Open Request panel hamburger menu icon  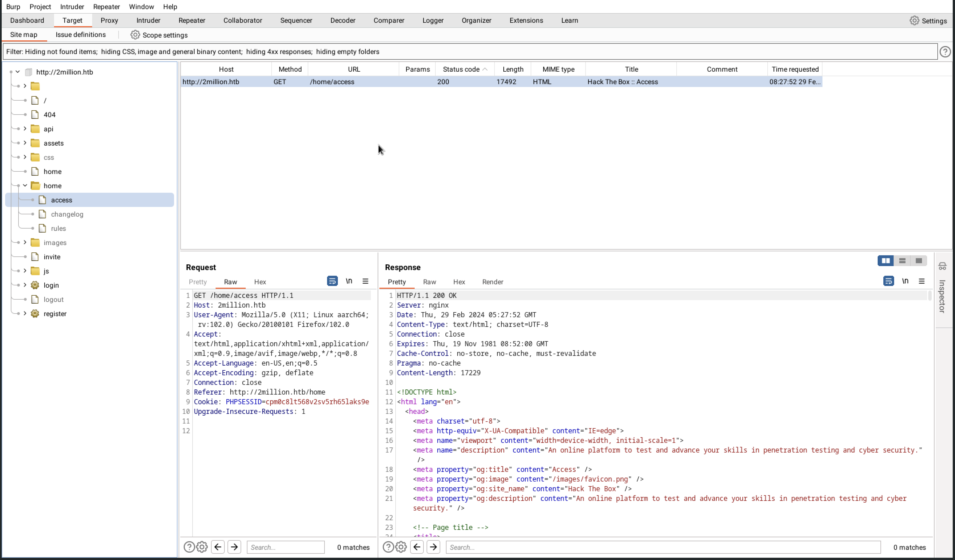pos(365,281)
